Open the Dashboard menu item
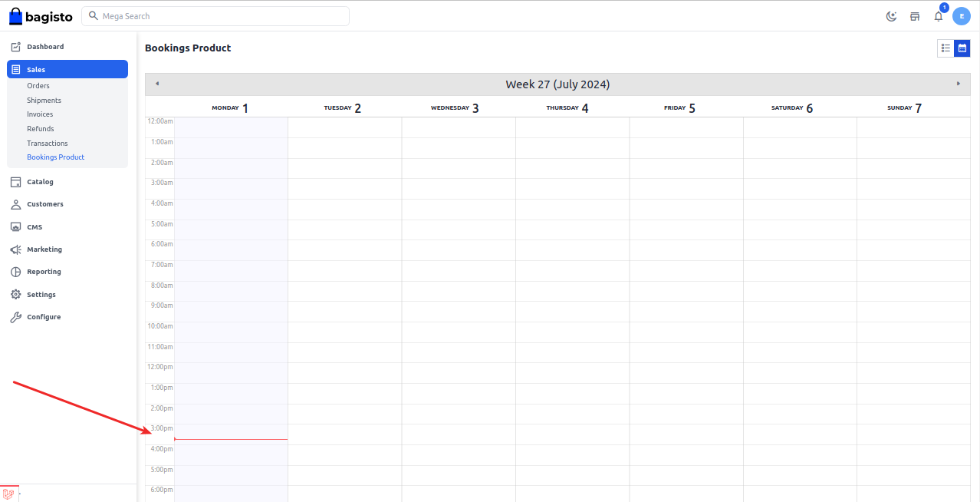 click(45, 47)
